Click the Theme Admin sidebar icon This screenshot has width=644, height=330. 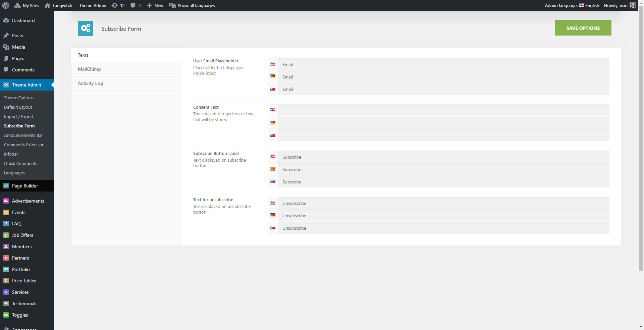pos(6,85)
